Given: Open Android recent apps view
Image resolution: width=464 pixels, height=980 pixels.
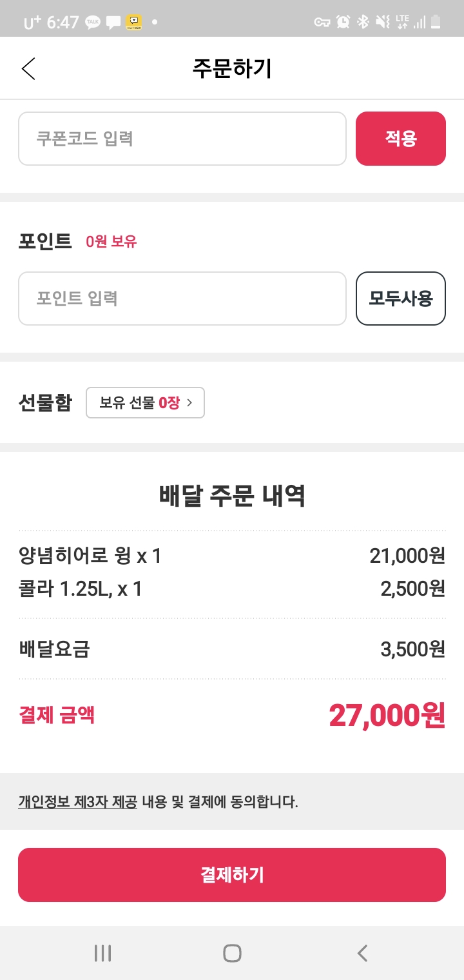Looking at the screenshot, I should (x=102, y=953).
